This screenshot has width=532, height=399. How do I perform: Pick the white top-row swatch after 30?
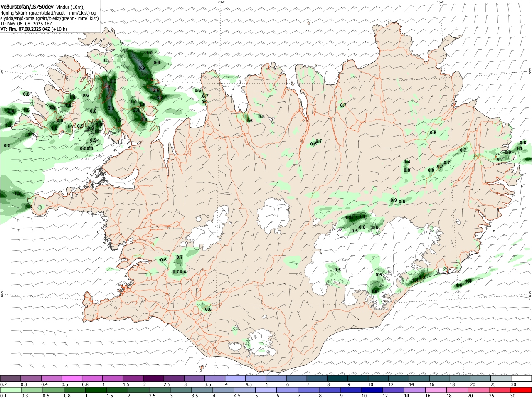521,378
